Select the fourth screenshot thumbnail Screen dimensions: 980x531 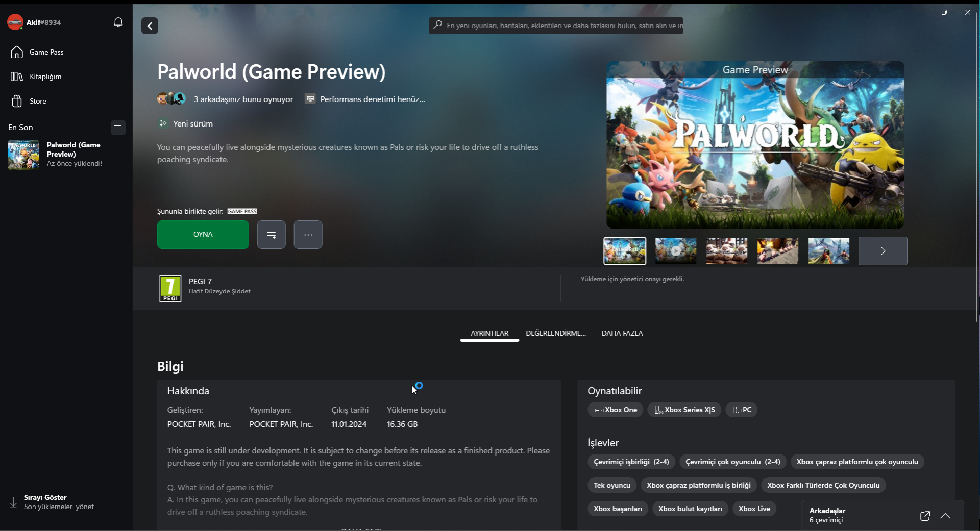point(778,251)
